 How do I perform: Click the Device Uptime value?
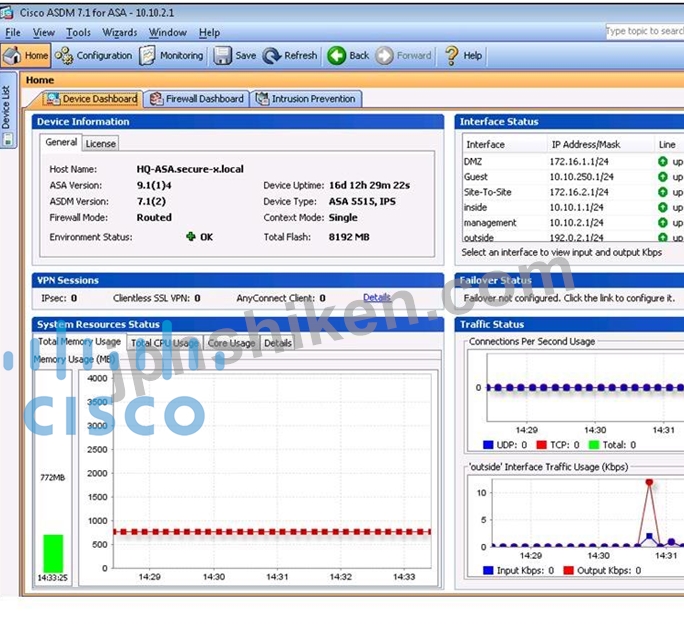pyautogui.click(x=369, y=185)
